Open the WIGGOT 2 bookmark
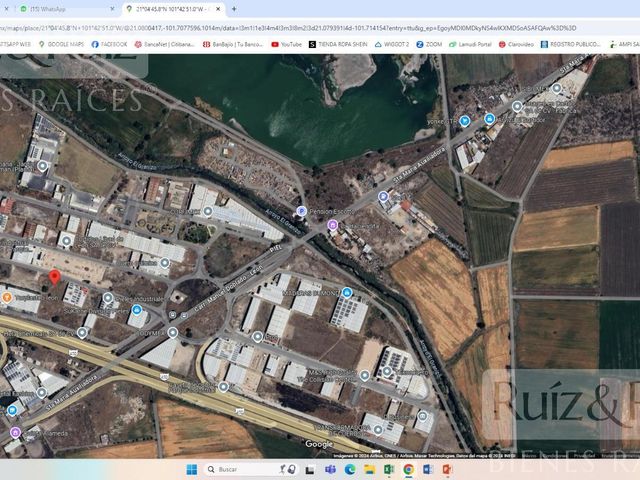Image resolution: width=640 pixels, height=480 pixels. pyautogui.click(x=391, y=44)
